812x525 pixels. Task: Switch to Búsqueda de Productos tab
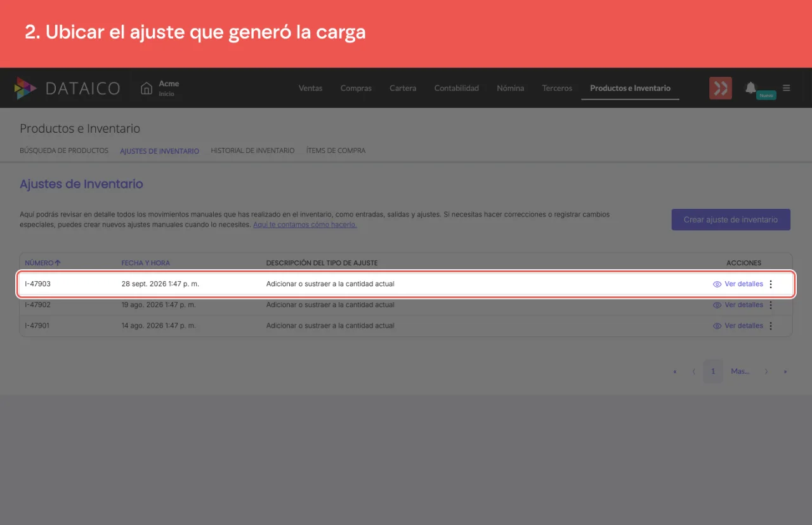click(64, 150)
